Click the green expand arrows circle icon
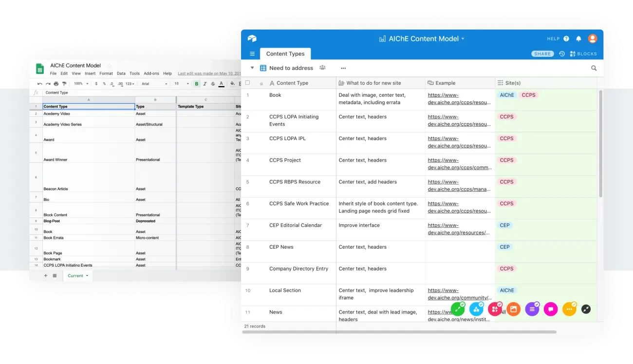The image size is (633, 364). click(458, 309)
